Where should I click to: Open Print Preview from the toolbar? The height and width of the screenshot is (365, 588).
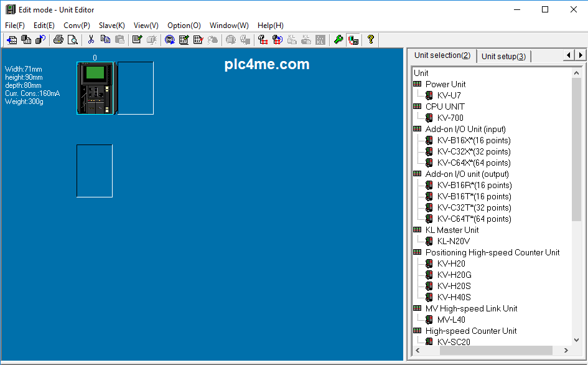(x=72, y=40)
